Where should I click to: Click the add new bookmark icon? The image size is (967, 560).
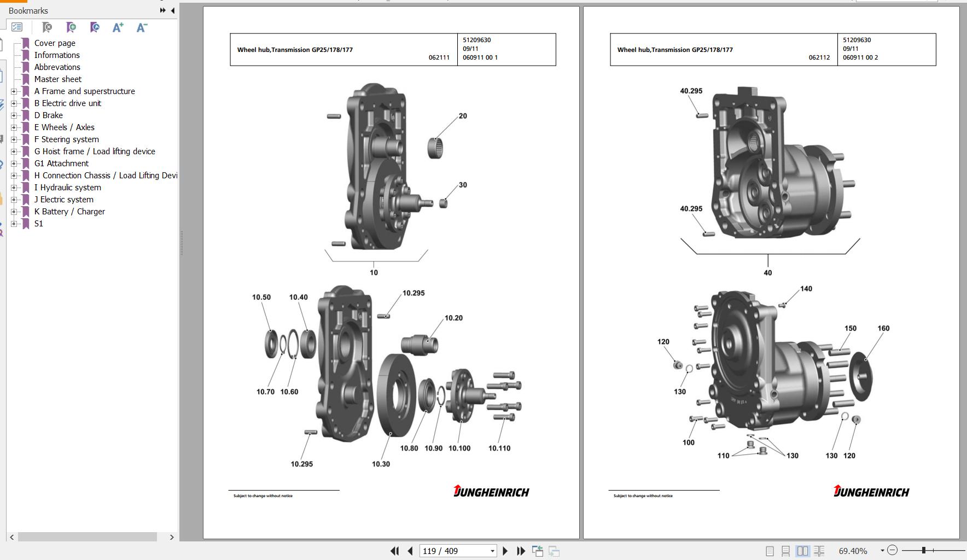tap(71, 27)
